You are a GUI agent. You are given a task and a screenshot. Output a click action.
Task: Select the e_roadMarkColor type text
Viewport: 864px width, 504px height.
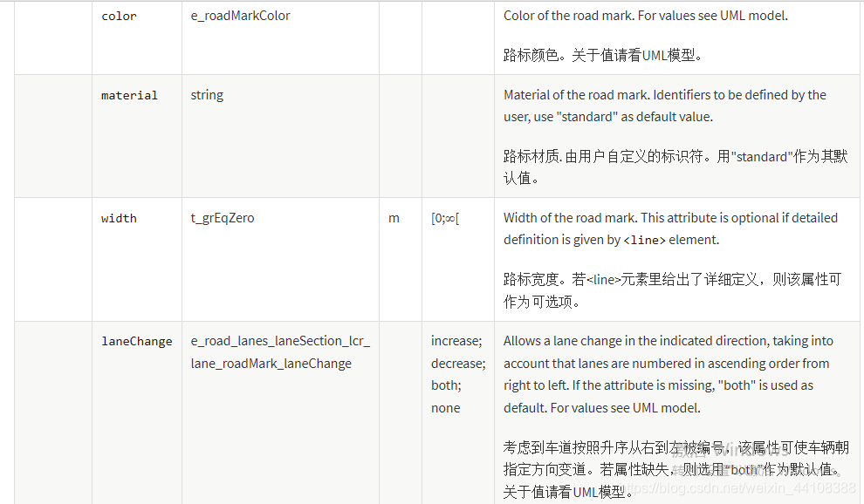240,16
